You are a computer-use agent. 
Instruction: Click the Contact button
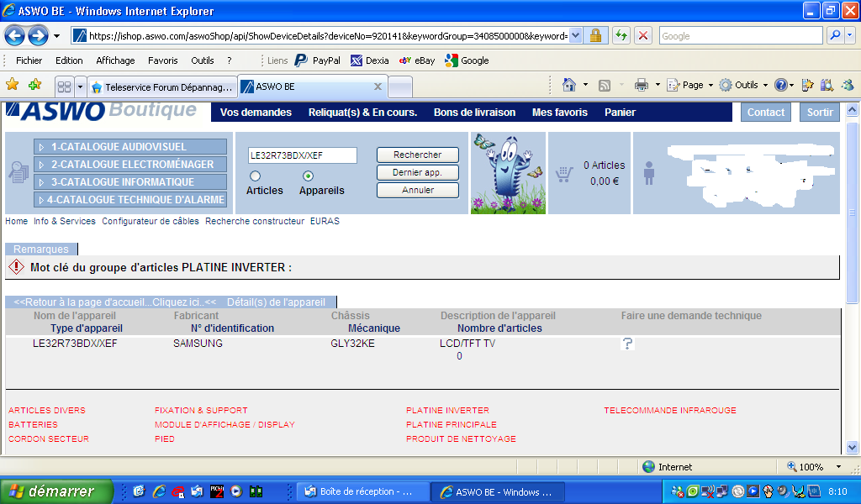(x=765, y=113)
